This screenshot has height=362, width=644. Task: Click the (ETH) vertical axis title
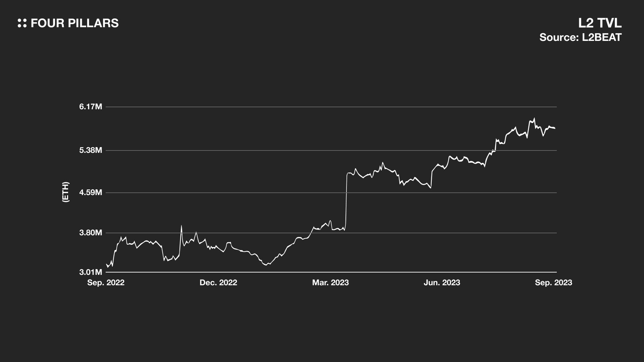click(66, 192)
